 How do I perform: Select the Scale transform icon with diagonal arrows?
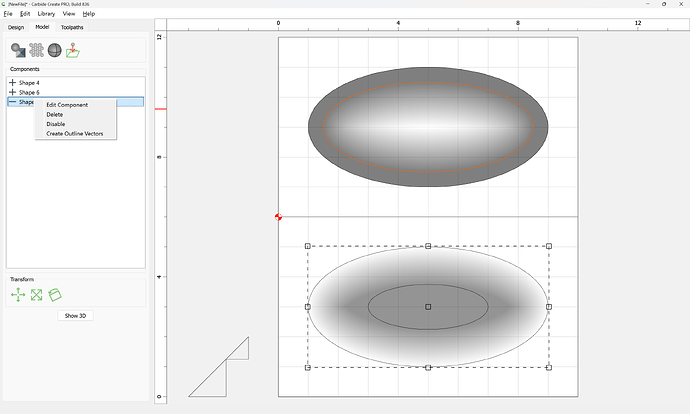37,295
